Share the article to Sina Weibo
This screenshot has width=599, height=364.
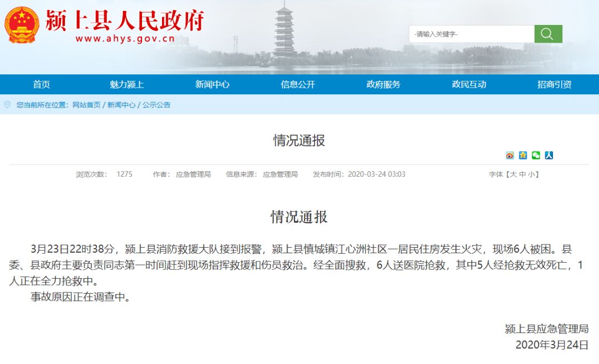[510, 155]
